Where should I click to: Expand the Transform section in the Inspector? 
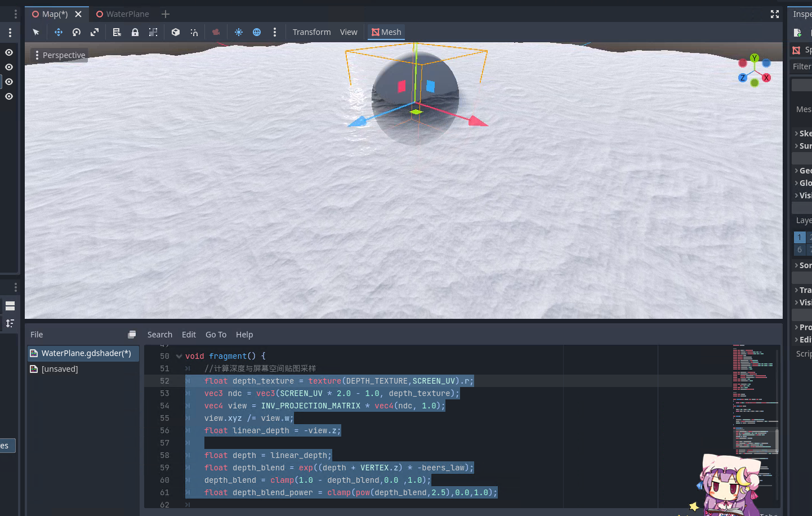804,290
